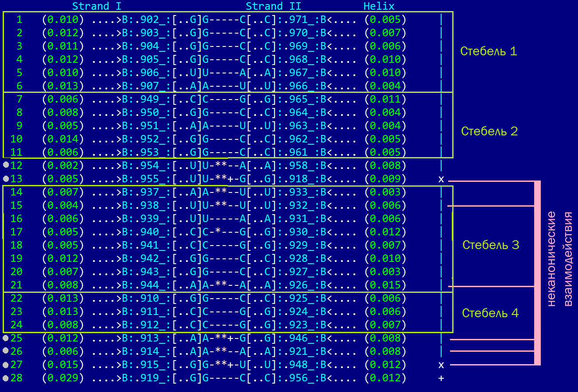This screenshot has height=392, width=578.
Task: Click the U-**+-G pair in row 13
Action: pyautogui.click(x=224, y=179)
